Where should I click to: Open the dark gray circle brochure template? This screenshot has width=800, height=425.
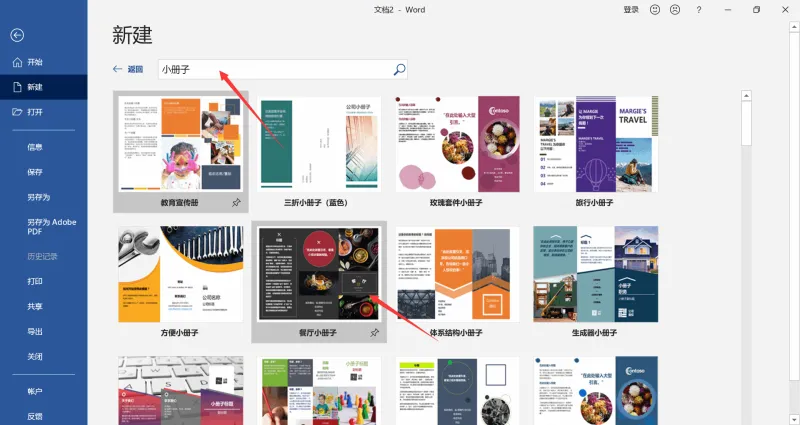click(x=458, y=390)
